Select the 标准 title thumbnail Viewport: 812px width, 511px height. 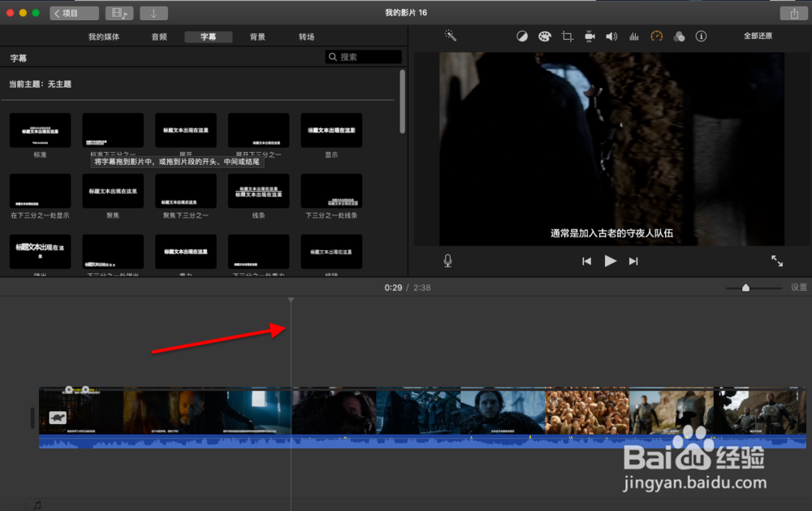tap(40, 130)
